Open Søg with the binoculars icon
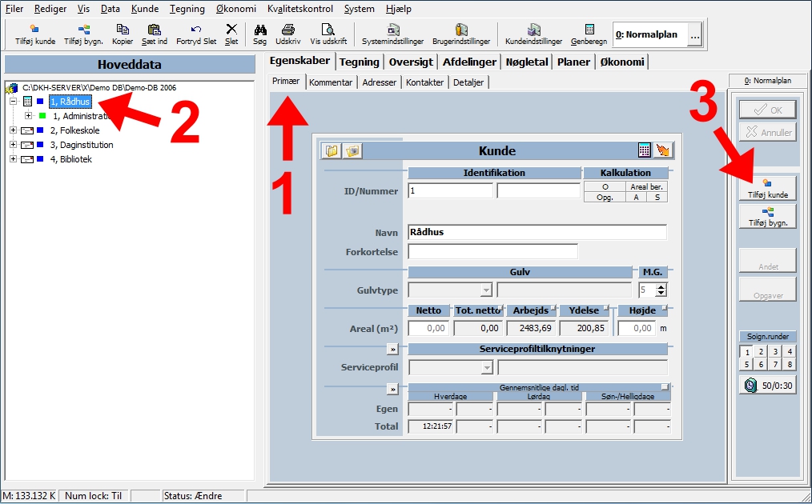The width and height of the screenshot is (812, 504). [x=260, y=34]
